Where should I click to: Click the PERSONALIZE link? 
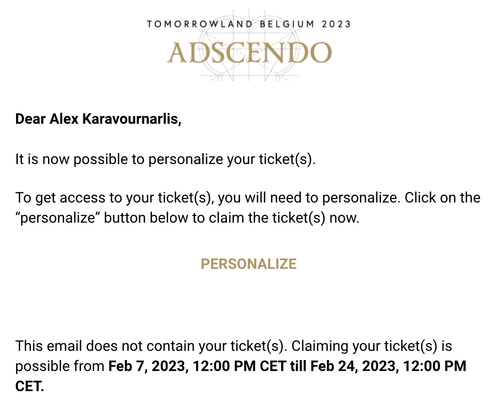[249, 264]
